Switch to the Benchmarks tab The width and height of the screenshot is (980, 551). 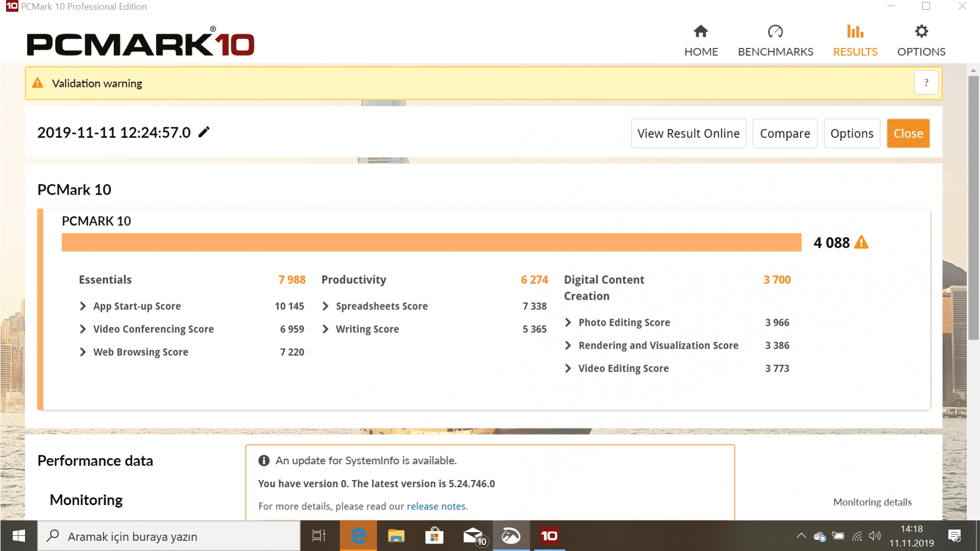coord(775,41)
